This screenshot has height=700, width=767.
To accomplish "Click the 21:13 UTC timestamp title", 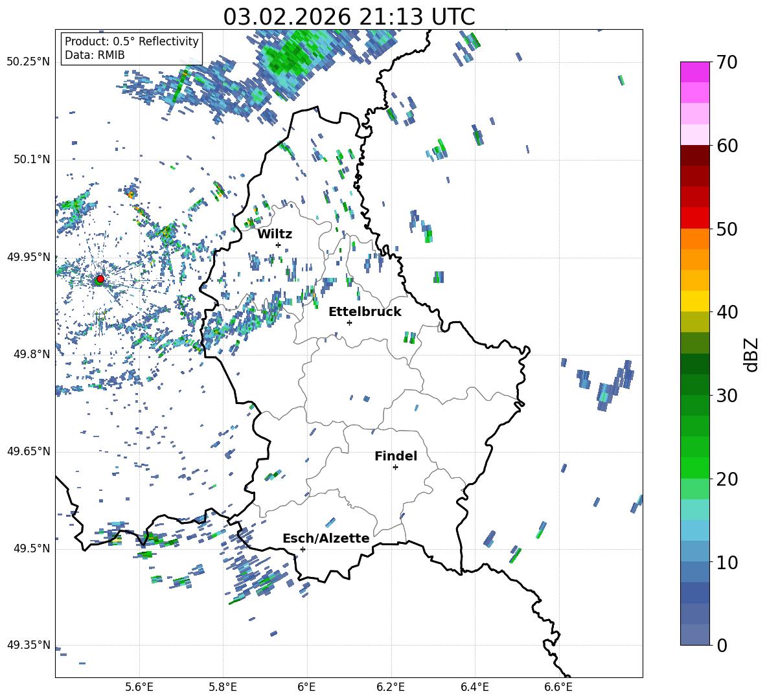I will click(x=349, y=17).
